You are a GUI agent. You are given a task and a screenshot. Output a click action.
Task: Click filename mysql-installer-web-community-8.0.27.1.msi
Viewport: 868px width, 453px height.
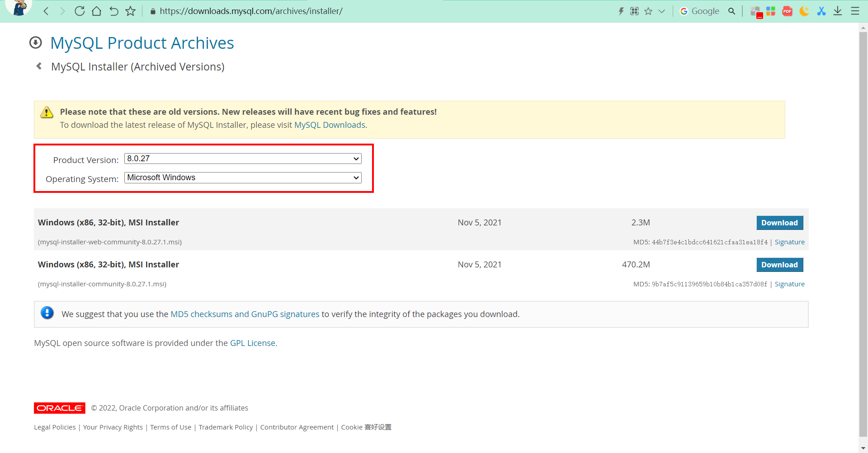point(110,242)
